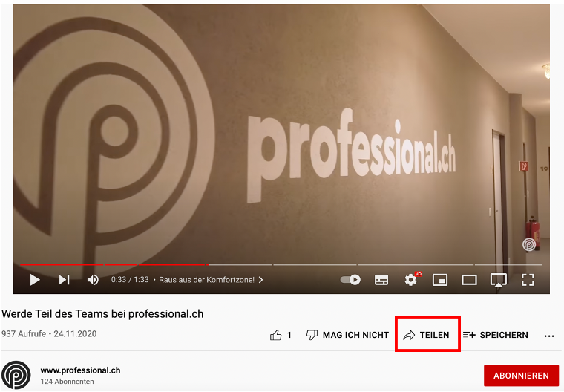
Task: Enter fullscreen mode
Action: point(528,280)
